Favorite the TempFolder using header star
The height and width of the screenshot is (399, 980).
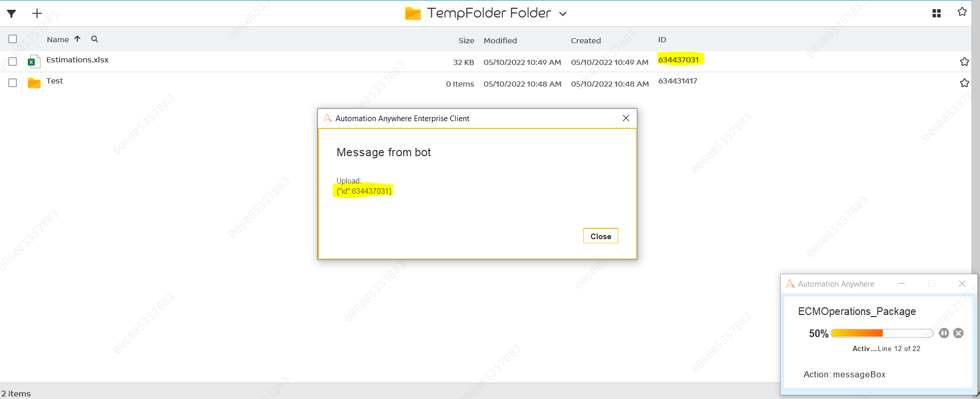(x=962, y=12)
